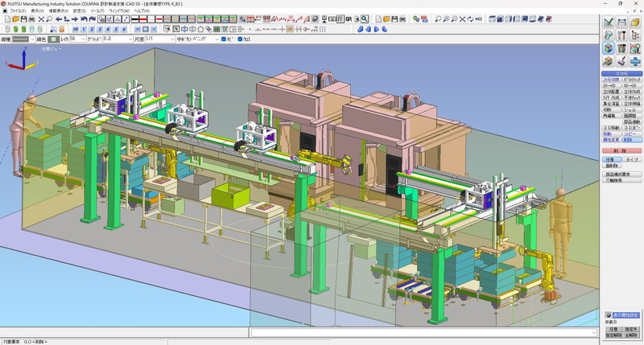644x345 pixels.
Task: Open the 尺度 scale dropdown
Action: tap(171, 39)
